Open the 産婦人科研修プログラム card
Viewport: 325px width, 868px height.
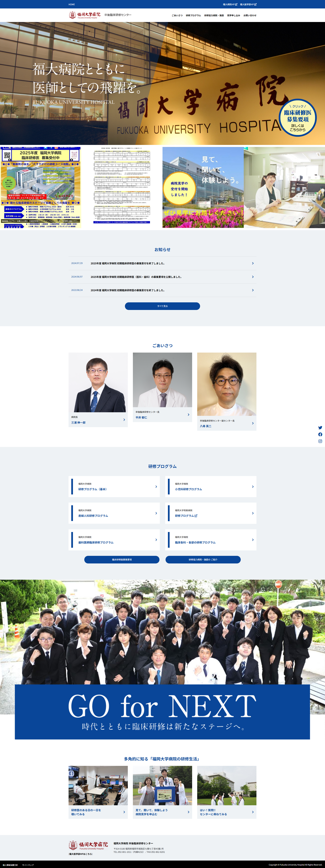[x=114, y=513]
